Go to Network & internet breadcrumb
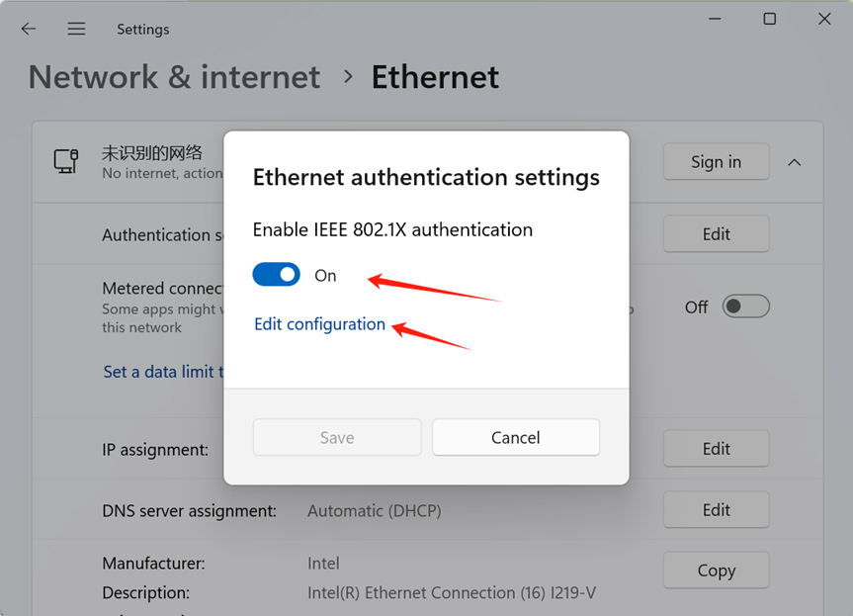853x616 pixels. point(174,77)
